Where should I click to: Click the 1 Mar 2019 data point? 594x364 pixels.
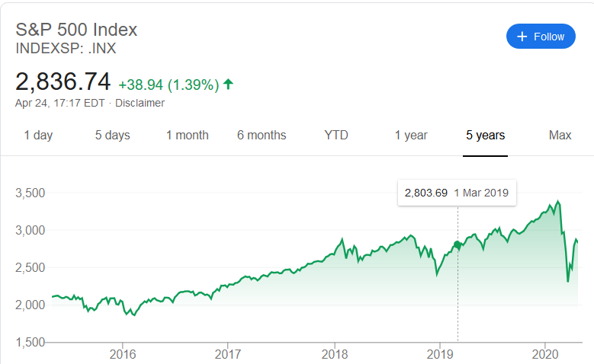[458, 244]
